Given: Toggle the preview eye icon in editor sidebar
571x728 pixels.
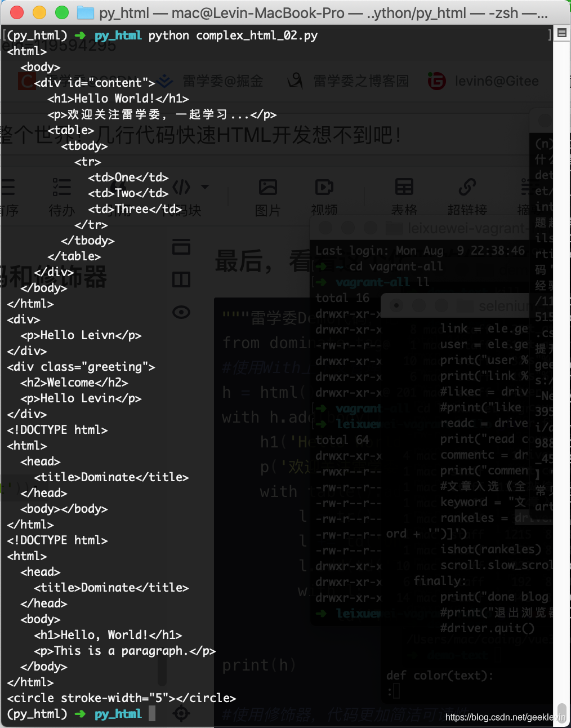Looking at the screenshot, I should [x=181, y=312].
